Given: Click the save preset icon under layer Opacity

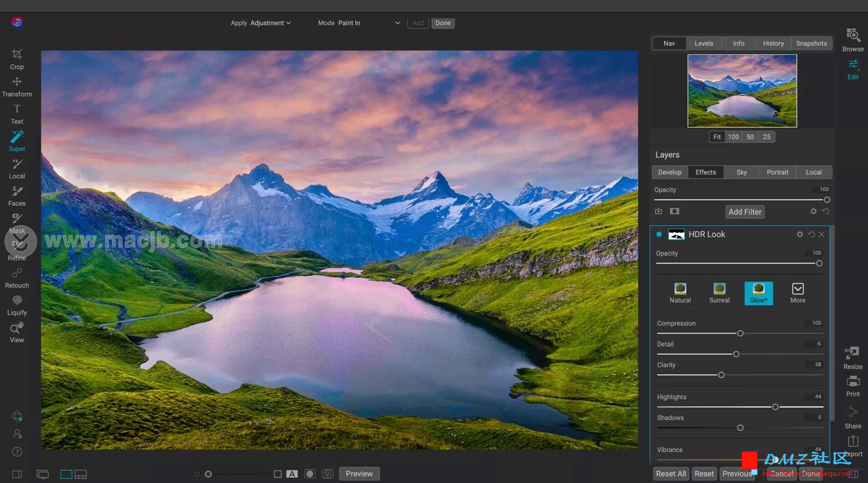Looking at the screenshot, I should 658,211.
